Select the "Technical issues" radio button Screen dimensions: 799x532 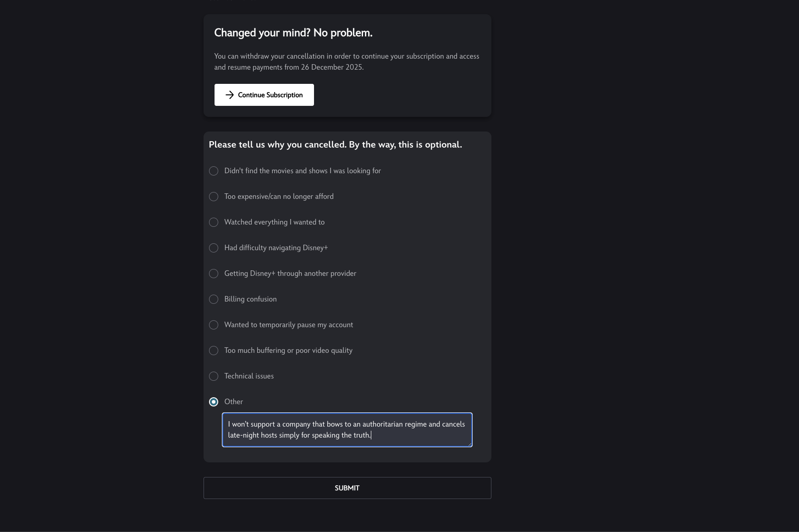point(214,376)
